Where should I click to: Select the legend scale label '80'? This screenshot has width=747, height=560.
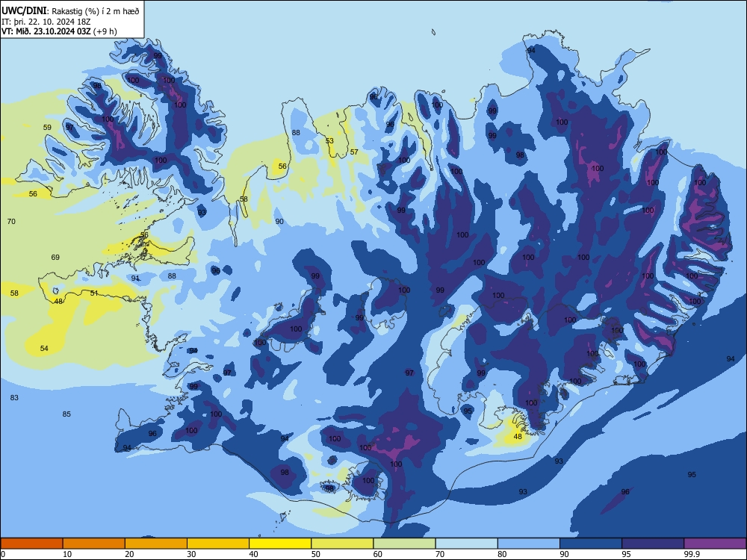click(x=502, y=554)
